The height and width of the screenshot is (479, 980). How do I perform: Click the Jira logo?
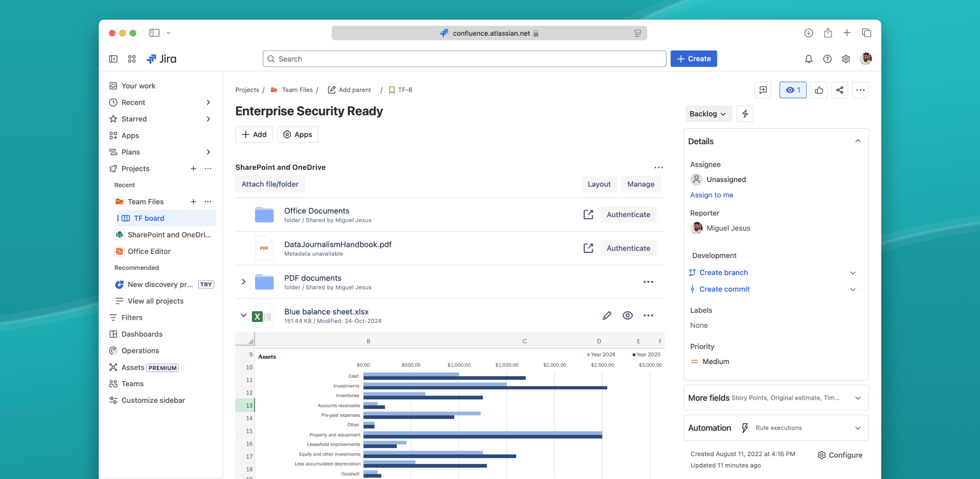point(161,59)
